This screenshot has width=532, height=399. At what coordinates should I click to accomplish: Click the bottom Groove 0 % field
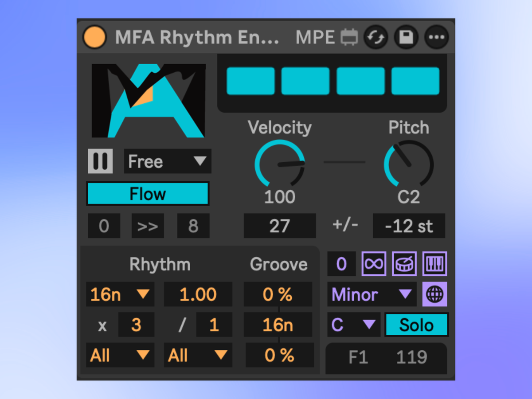tap(280, 355)
